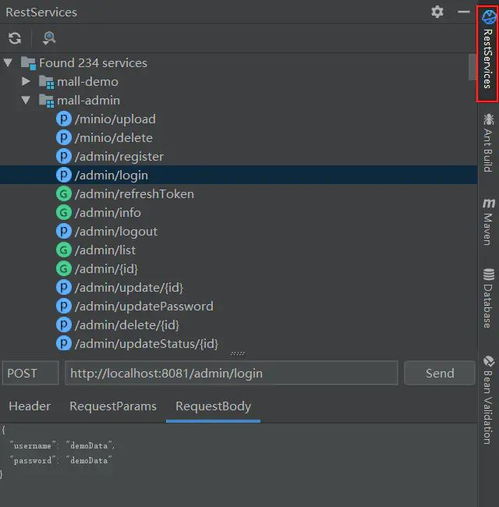
Task: Select the RequestBody tab
Action: tap(213, 407)
